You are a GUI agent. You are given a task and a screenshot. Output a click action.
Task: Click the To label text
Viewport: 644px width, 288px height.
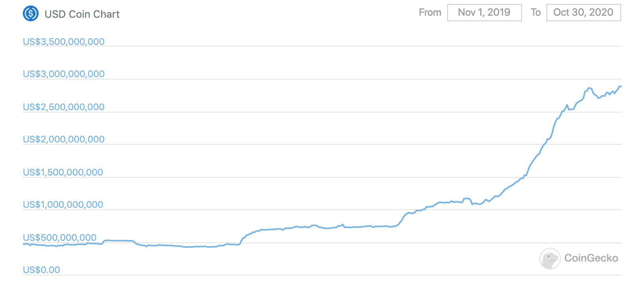(536, 13)
